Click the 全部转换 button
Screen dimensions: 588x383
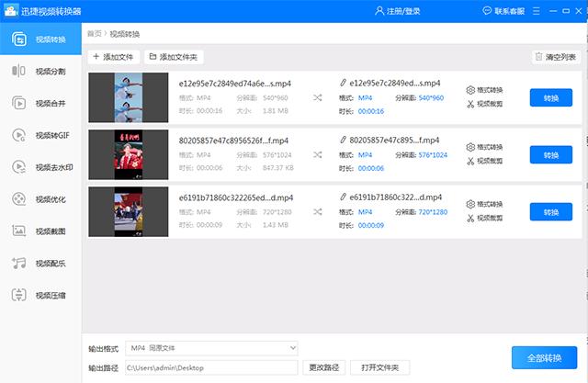[x=544, y=358]
